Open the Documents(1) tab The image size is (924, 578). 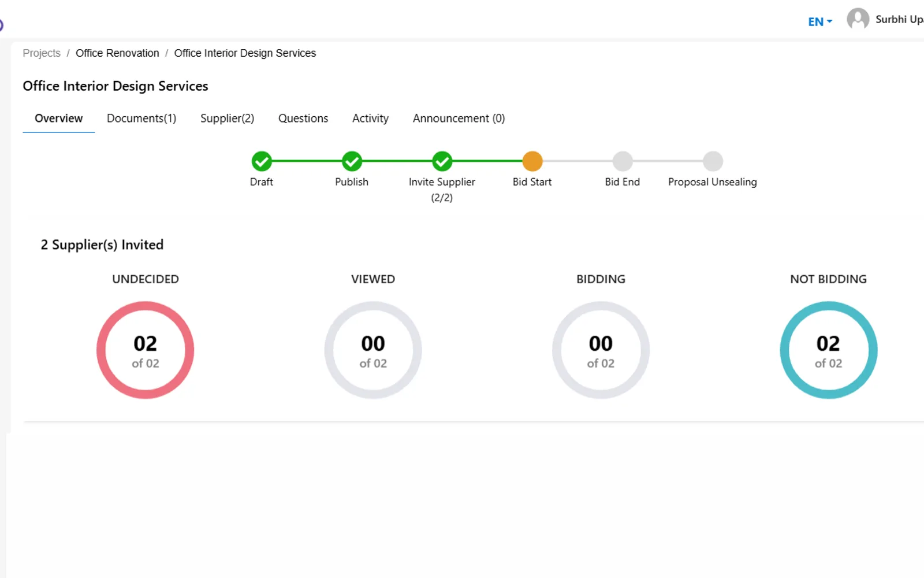point(141,118)
